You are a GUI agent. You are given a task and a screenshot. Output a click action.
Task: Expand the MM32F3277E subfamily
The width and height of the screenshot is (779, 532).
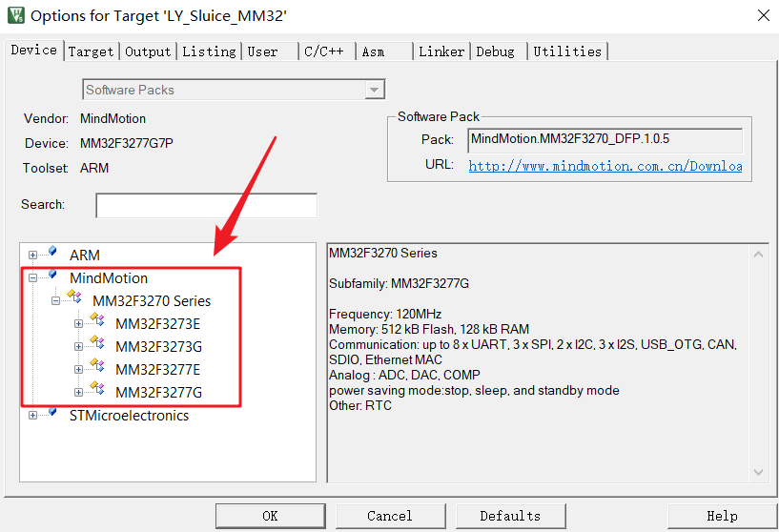78,369
